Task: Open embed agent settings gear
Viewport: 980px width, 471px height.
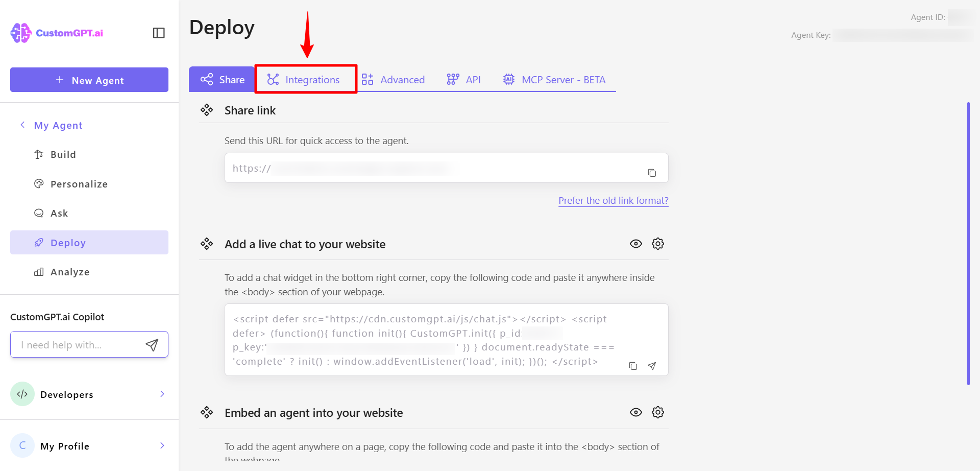Action: (x=658, y=412)
